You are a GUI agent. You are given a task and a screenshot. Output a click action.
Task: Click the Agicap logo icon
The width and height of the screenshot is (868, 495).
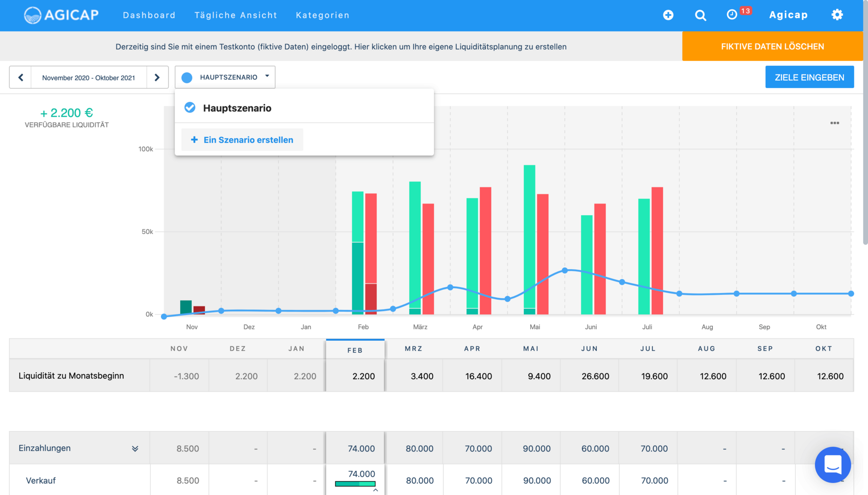[x=33, y=15]
